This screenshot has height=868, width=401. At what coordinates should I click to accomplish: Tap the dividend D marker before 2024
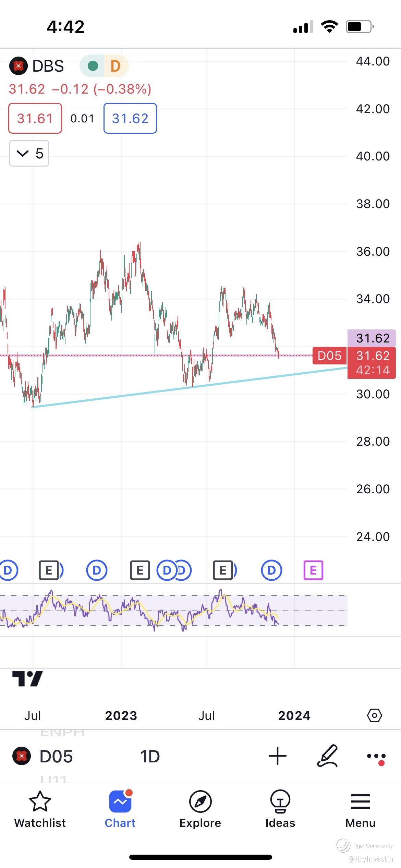271,570
